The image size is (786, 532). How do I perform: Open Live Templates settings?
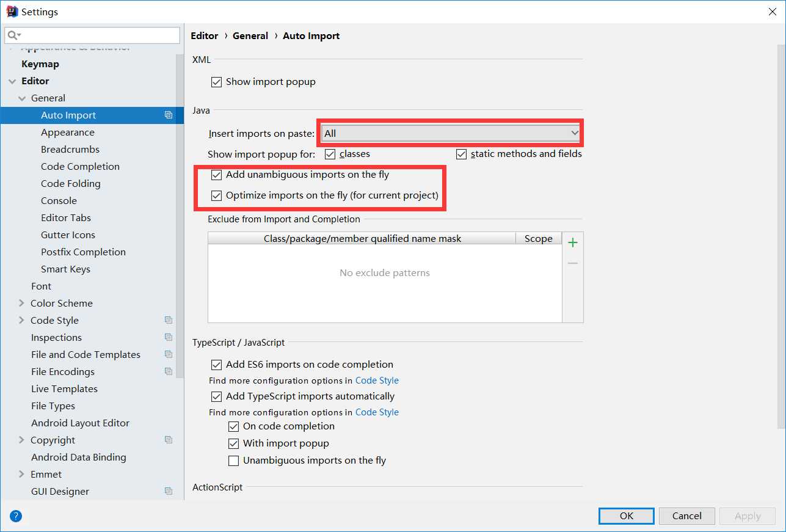click(64, 388)
